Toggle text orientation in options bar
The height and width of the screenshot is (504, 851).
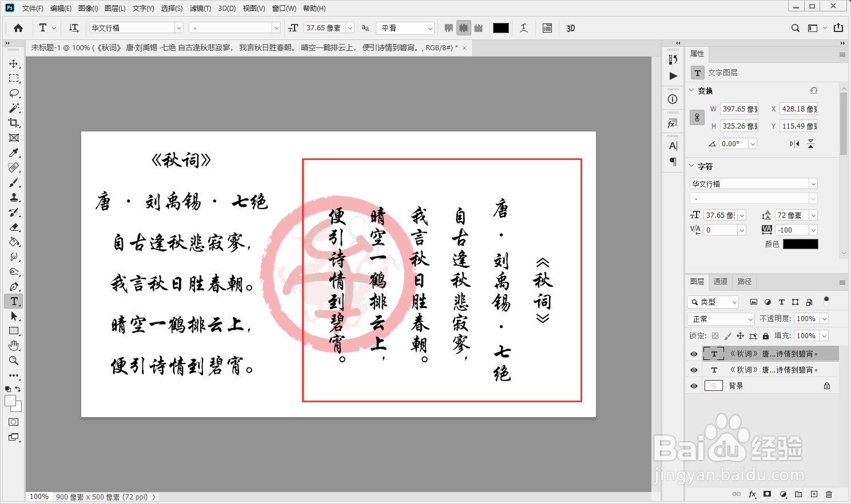74,28
